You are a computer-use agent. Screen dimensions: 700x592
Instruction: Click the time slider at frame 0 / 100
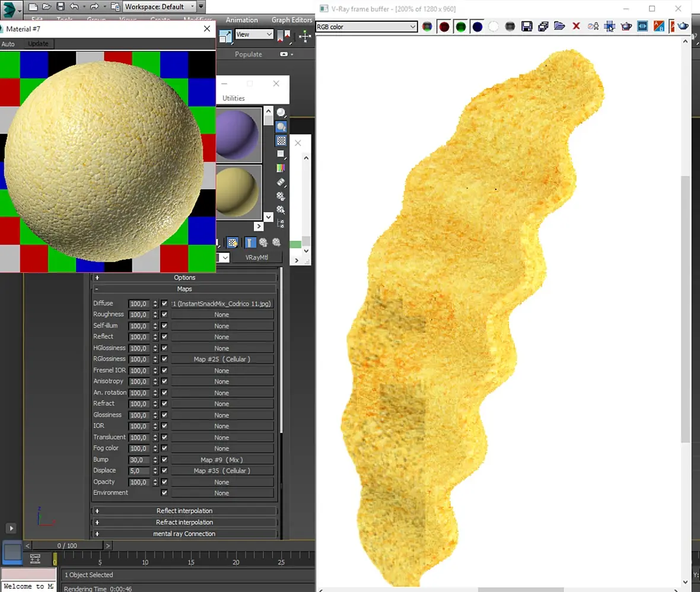pos(67,546)
